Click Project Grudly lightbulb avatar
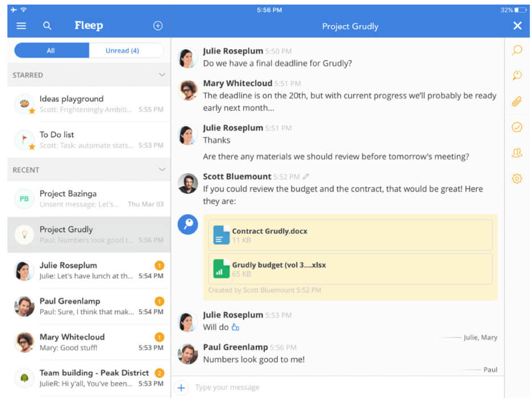Screen dimensions: 532x408 (24, 235)
